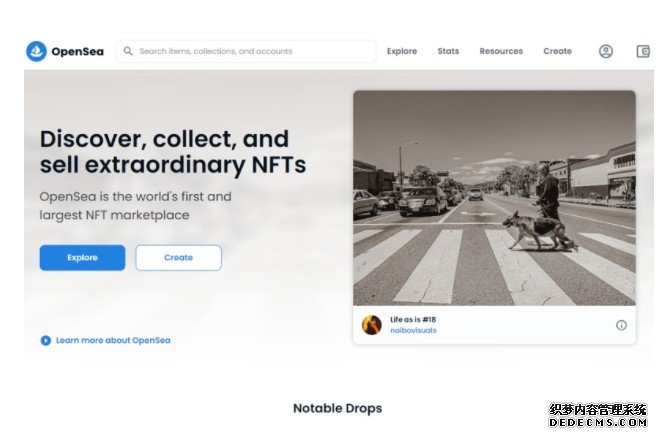Open the wallet icon in header
Screen dimensions: 658x437
643,51
